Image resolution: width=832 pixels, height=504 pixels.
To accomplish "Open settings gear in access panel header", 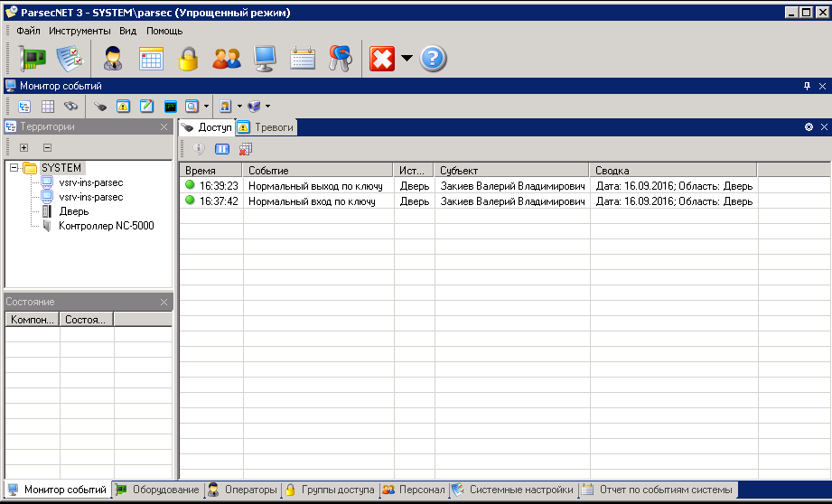I will (809, 126).
